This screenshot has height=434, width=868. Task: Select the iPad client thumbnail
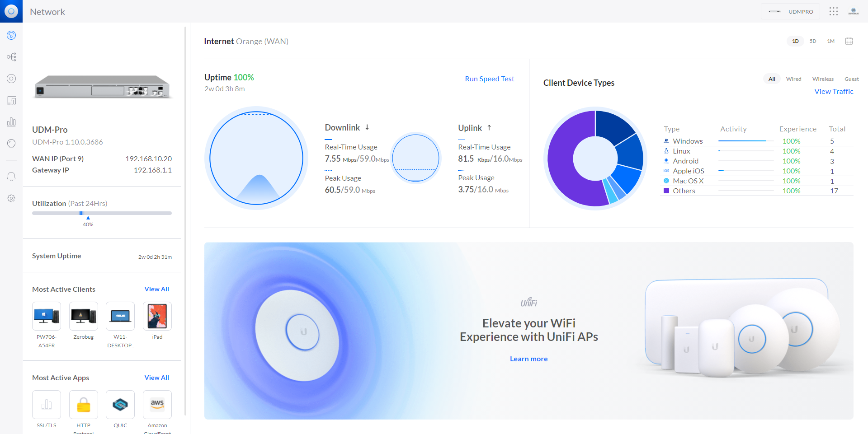coord(157,316)
